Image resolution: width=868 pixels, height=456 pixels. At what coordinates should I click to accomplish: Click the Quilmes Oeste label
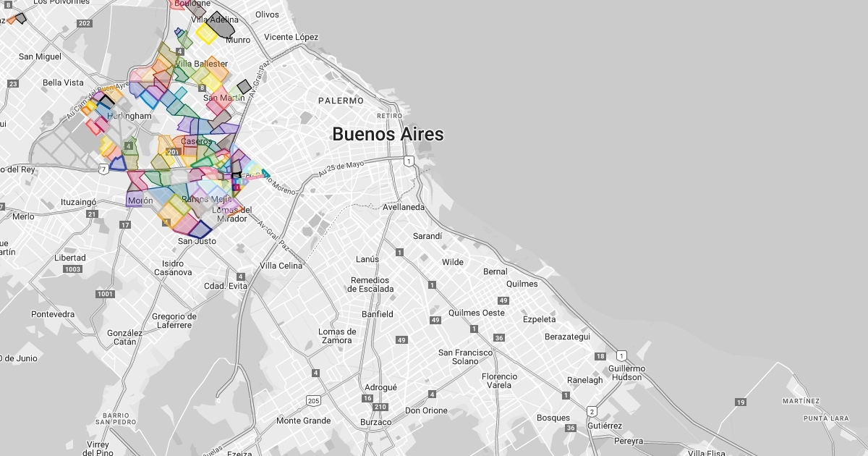pos(477,313)
